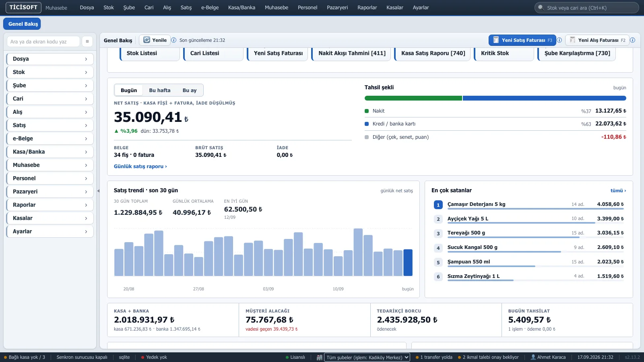
Task: Select Sızma Zeytinyağı 1 L row
Action: tap(529, 277)
